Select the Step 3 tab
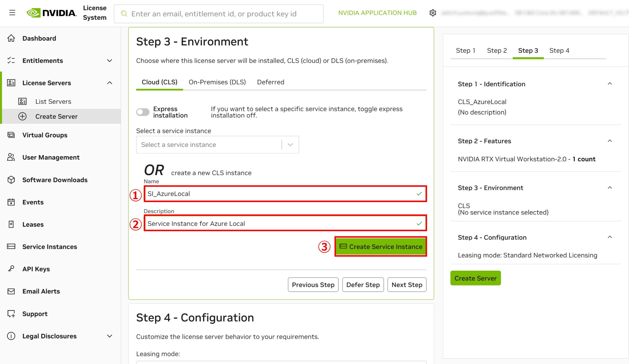 click(528, 50)
